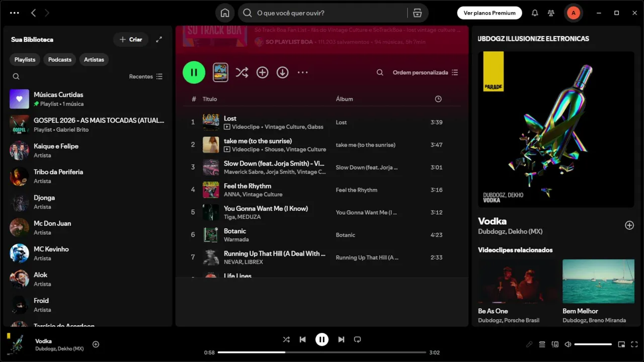Add Vodka to library in right panel
This screenshot has width=644, height=362.
click(x=629, y=225)
